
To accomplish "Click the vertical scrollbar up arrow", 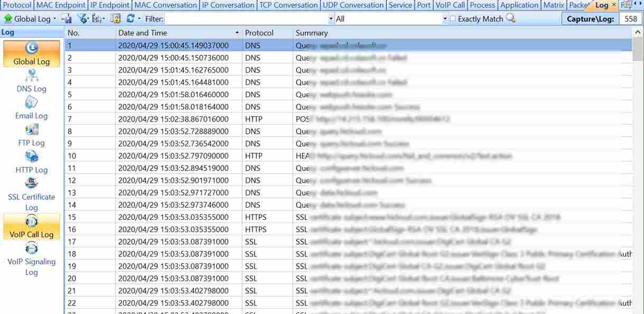I will pyautogui.click(x=638, y=32).
